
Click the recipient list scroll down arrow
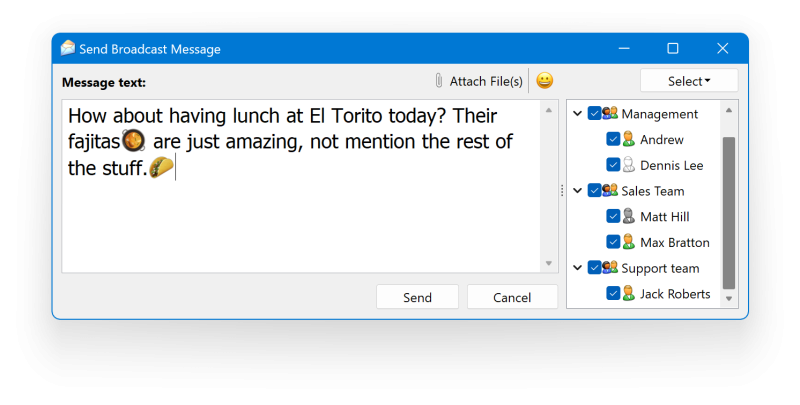coord(729,299)
